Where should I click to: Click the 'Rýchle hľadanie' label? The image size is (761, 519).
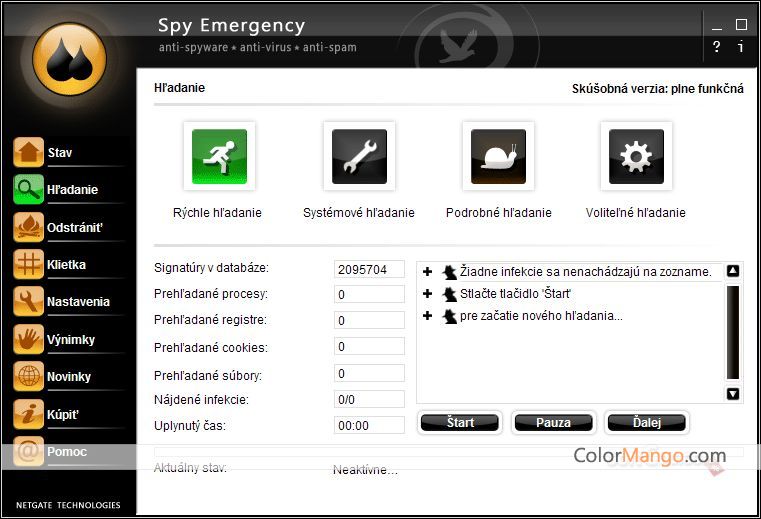coord(217,213)
